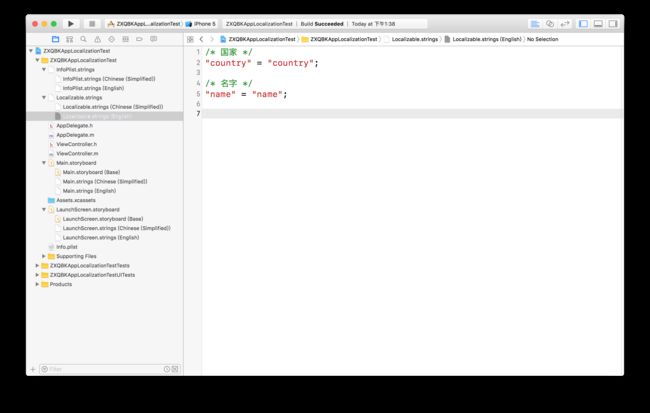The width and height of the screenshot is (650, 413).
Task: Open the Project navigator tab
Action: 56,39
